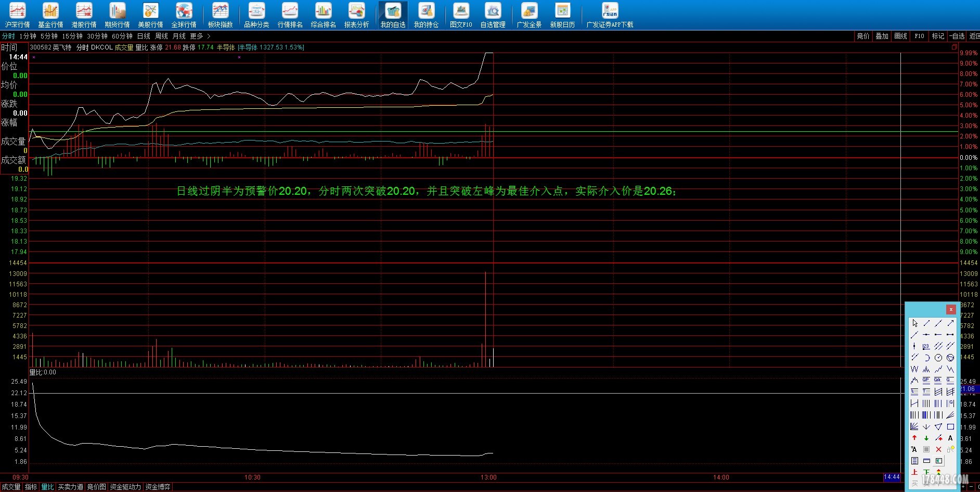
Task: Select the red up-arrow marker tool
Action: (x=914, y=438)
